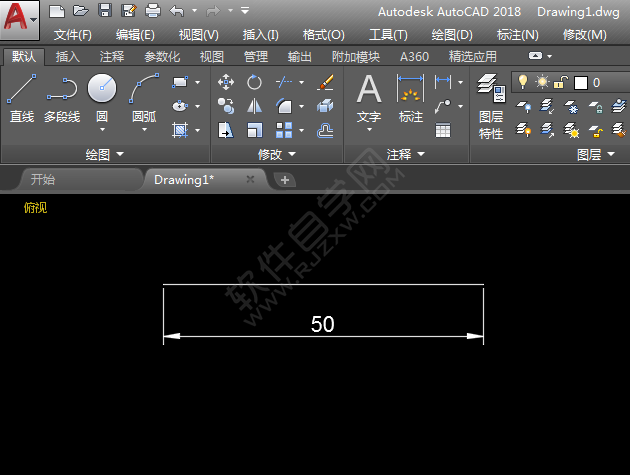Click the Plot printer icon in quick access toolbar
630x475 pixels.
152,11
